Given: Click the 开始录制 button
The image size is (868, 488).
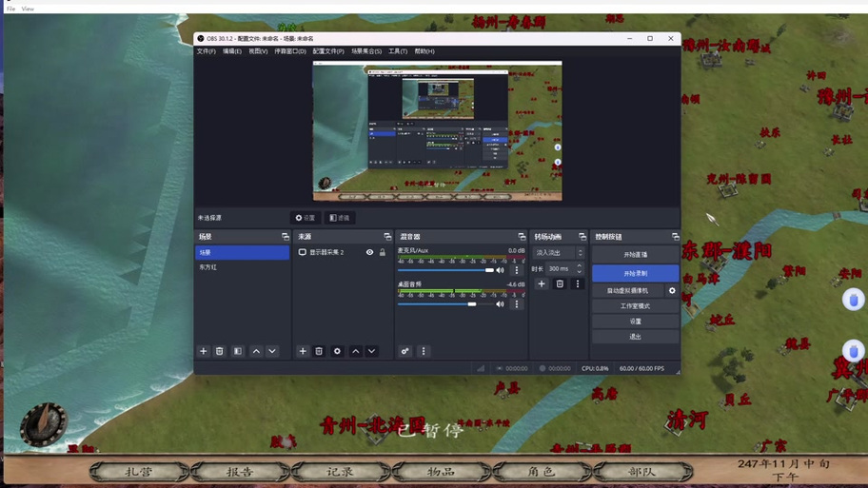Looking at the screenshot, I should tap(635, 273).
